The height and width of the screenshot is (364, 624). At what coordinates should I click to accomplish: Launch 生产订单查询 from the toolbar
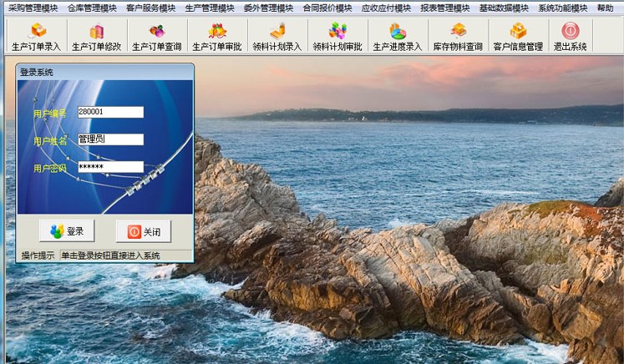pos(157,36)
